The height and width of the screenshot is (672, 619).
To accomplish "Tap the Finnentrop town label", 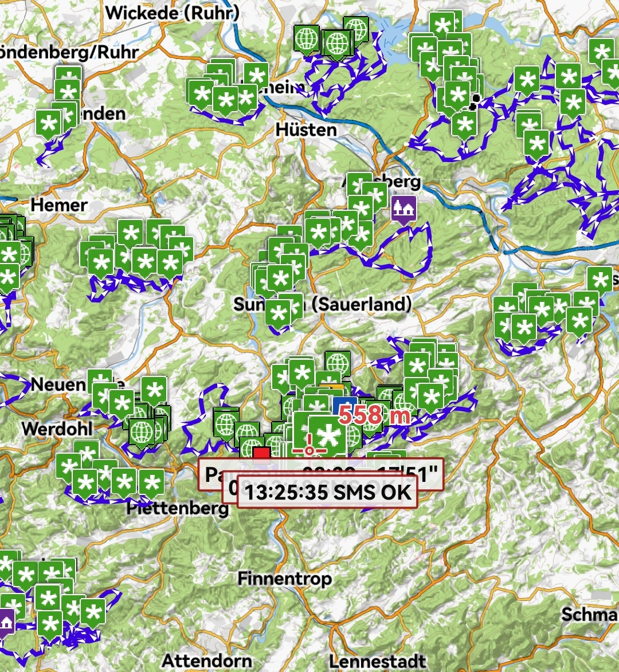I will pos(285,579).
